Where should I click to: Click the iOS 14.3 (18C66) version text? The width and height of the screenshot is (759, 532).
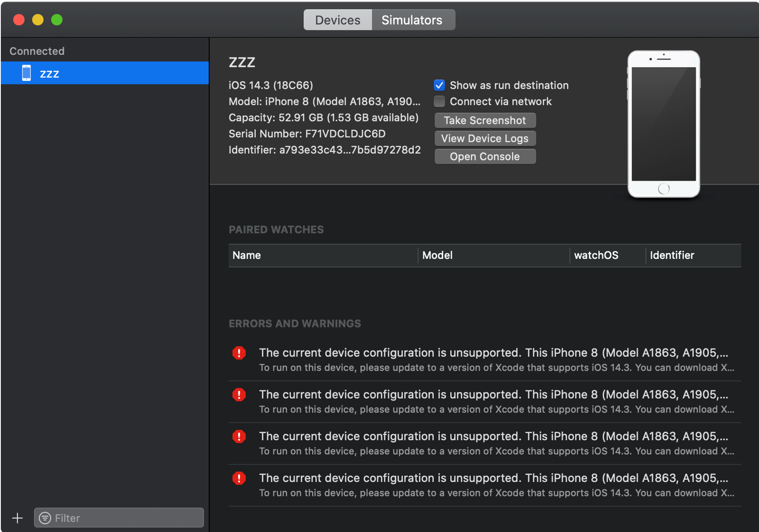pyautogui.click(x=271, y=85)
